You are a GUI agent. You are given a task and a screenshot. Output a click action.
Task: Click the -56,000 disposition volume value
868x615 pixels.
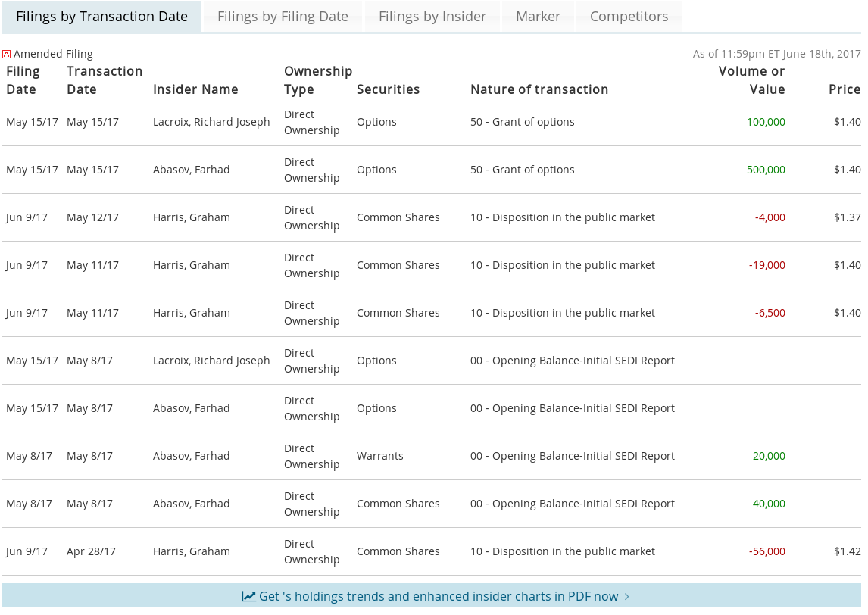click(767, 551)
